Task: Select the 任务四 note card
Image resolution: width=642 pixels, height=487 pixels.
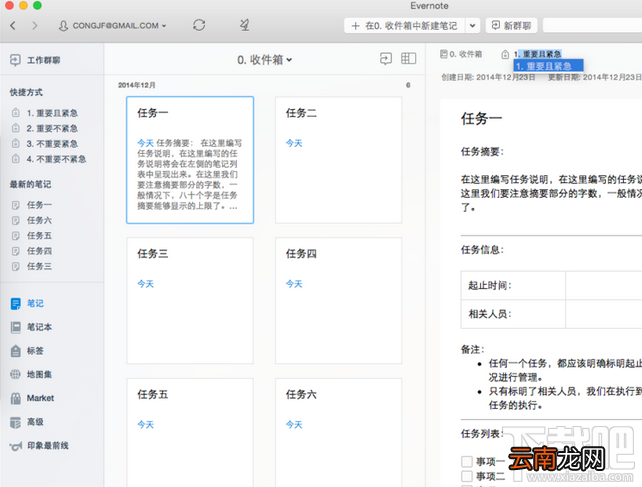Action: coord(339,301)
